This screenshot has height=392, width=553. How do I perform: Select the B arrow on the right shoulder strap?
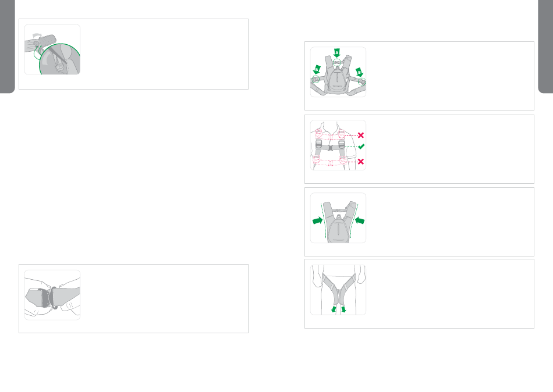tap(359, 72)
